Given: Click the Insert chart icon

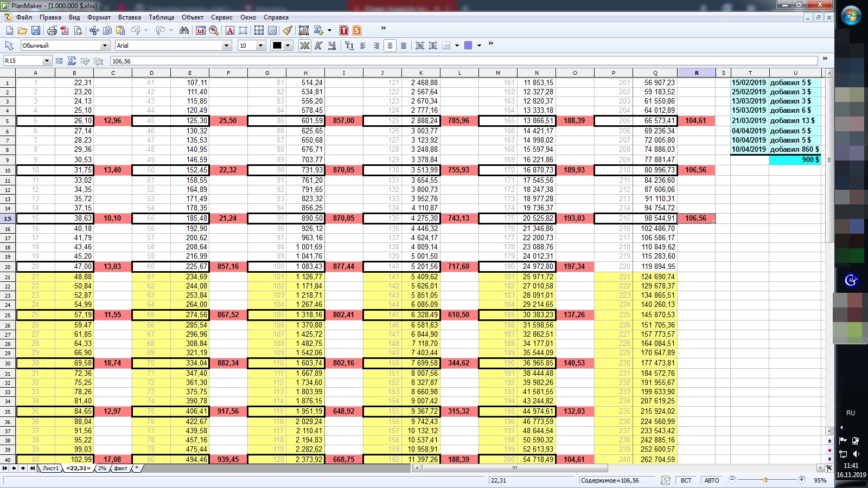Looking at the screenshot, I should pyautogui.click(x=303, y=30).
